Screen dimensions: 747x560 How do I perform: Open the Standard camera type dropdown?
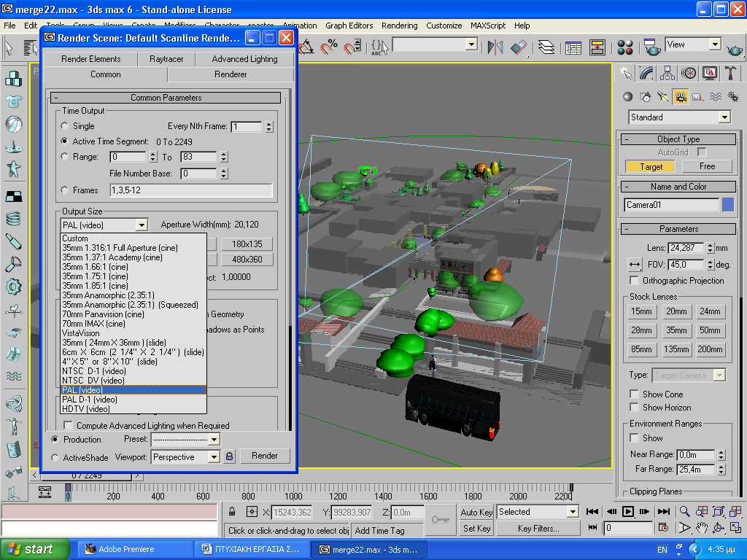(x=679, y=117)
